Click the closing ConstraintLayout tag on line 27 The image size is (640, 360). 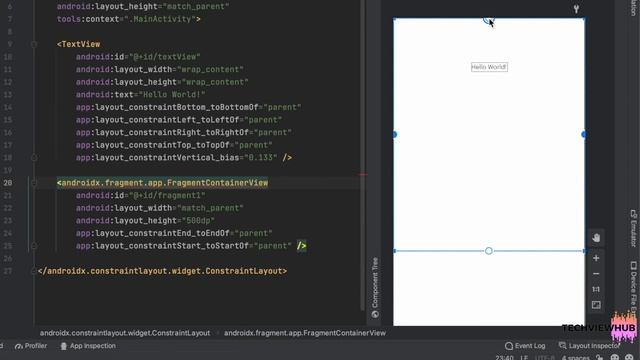162,271
